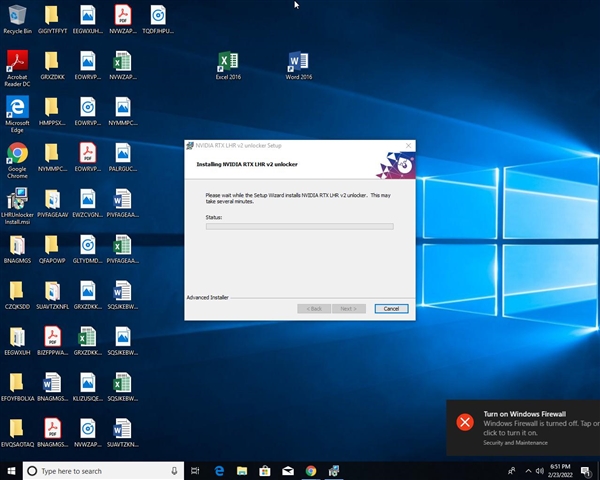Open File Explorer from the taskbar

242,471
